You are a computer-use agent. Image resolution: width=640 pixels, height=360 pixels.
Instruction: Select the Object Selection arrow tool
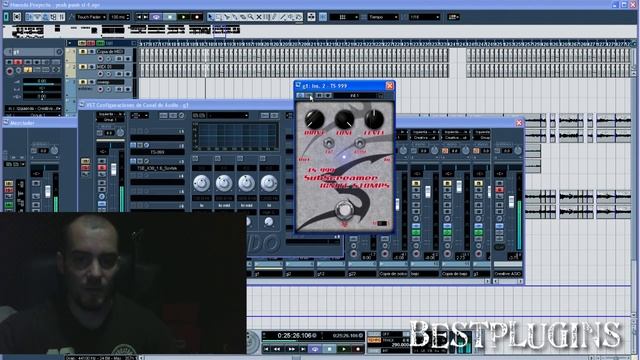[210, 17]
